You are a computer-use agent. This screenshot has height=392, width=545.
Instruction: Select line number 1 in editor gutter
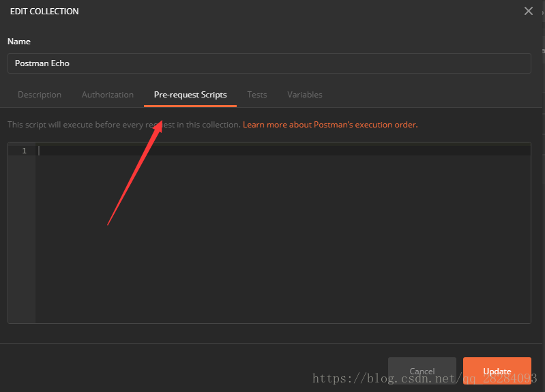[x=25, y=151]
